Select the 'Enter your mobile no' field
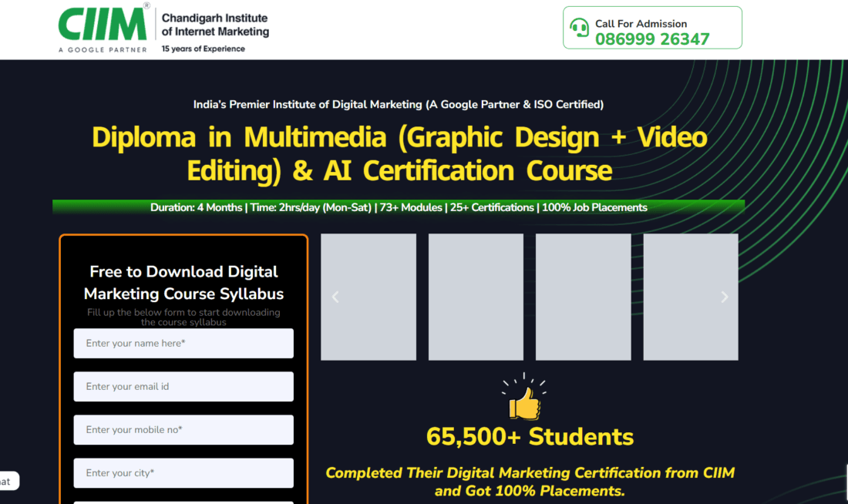 point(183,430)
